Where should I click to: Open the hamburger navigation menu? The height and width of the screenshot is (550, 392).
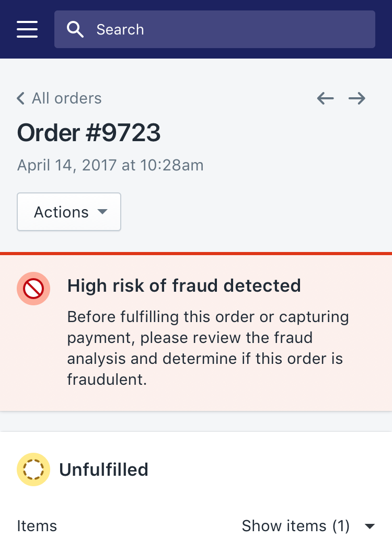point(27,29)
